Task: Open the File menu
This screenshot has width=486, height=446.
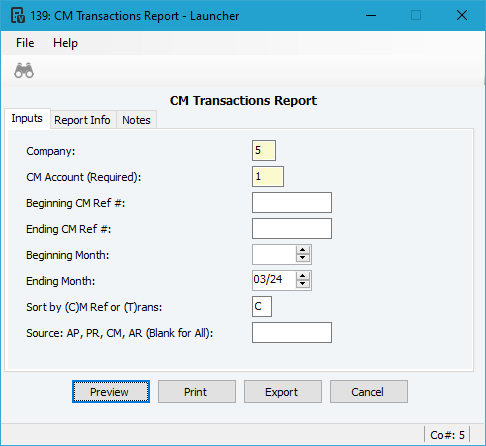Action: (25, 43)
